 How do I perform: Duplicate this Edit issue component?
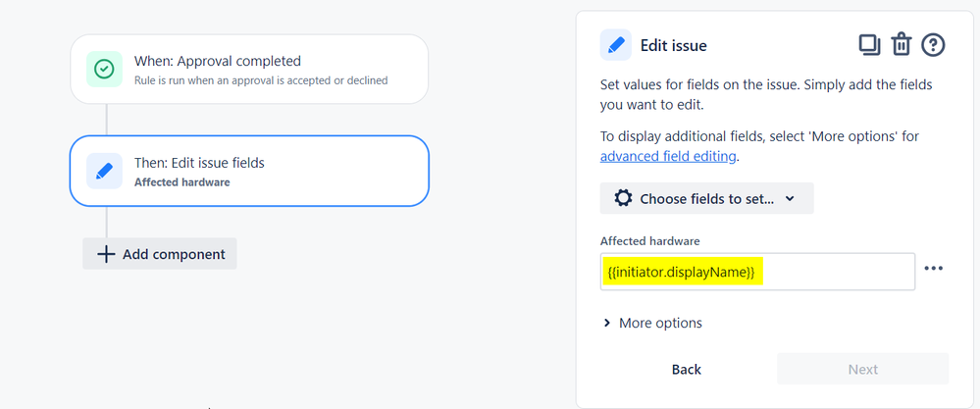coord(868,44)
